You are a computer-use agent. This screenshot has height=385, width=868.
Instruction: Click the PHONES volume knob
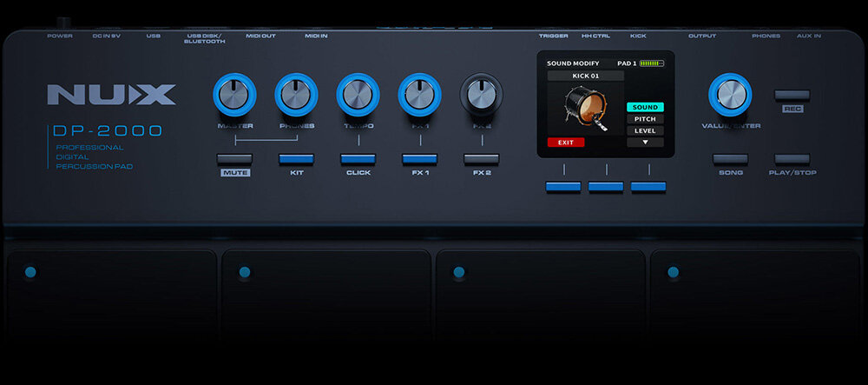tap(296, 94)
